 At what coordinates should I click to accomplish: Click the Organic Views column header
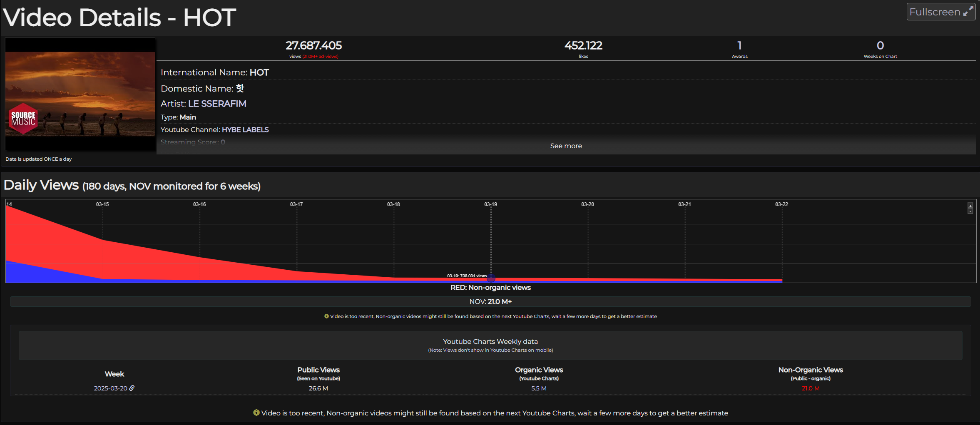point(539,374)
